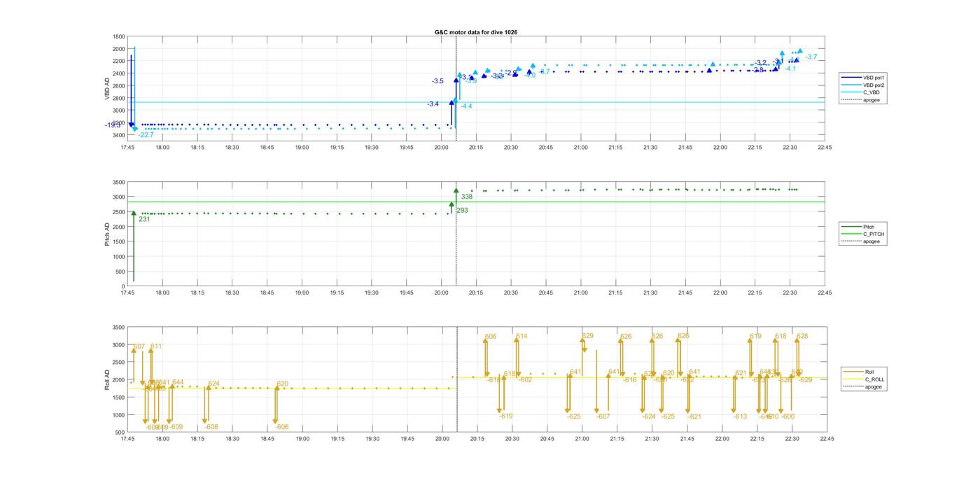Click the cyan C_VBD horizontal line
This screenshot has height=485, width=980.
476,102
